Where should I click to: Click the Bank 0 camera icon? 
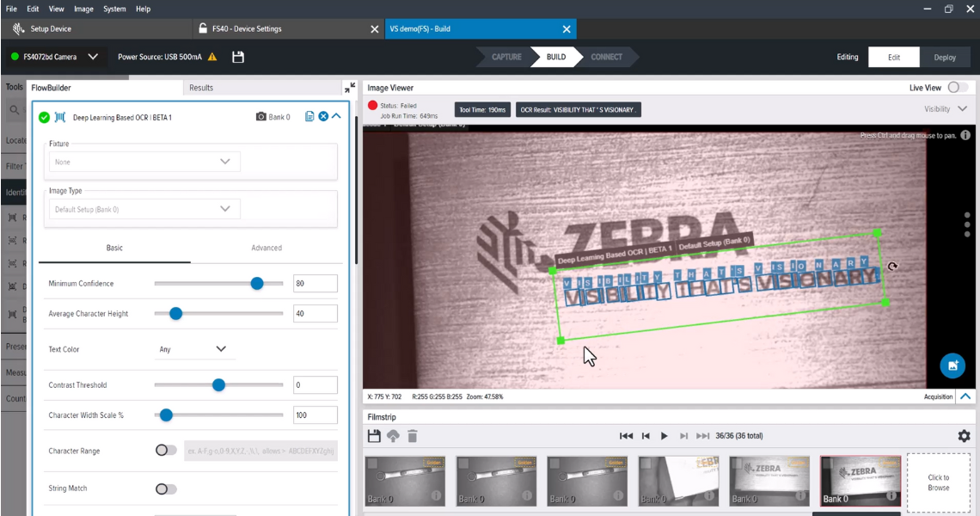pyautogui.click(x=261, y=117)
